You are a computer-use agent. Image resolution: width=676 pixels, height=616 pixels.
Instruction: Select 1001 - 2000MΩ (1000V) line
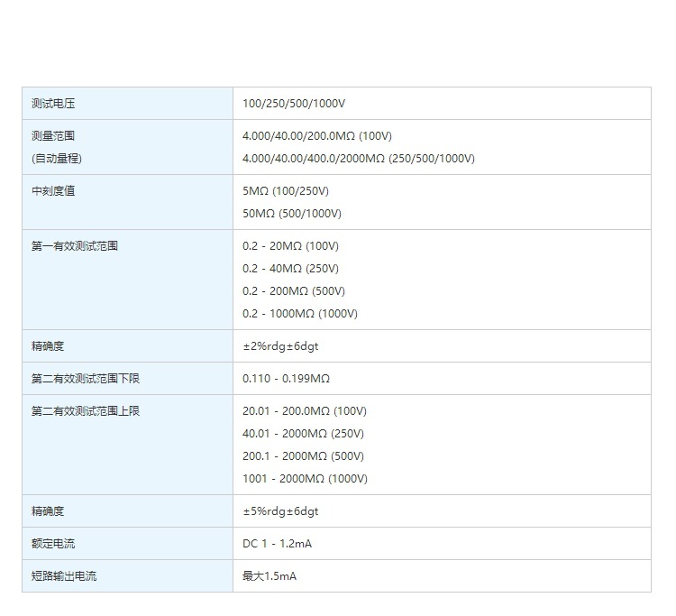[x=305, y=478]
